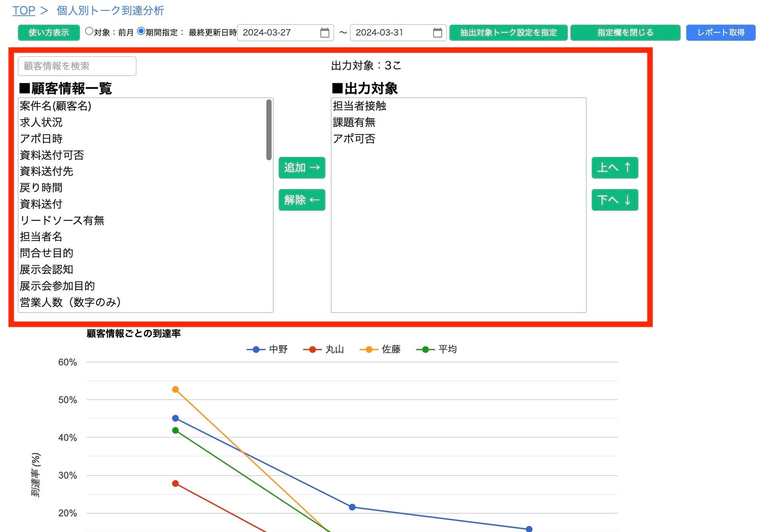780x532 pixels.
Task: Toggle the 佐藤 orange legend marker
Action: point(369,350)
